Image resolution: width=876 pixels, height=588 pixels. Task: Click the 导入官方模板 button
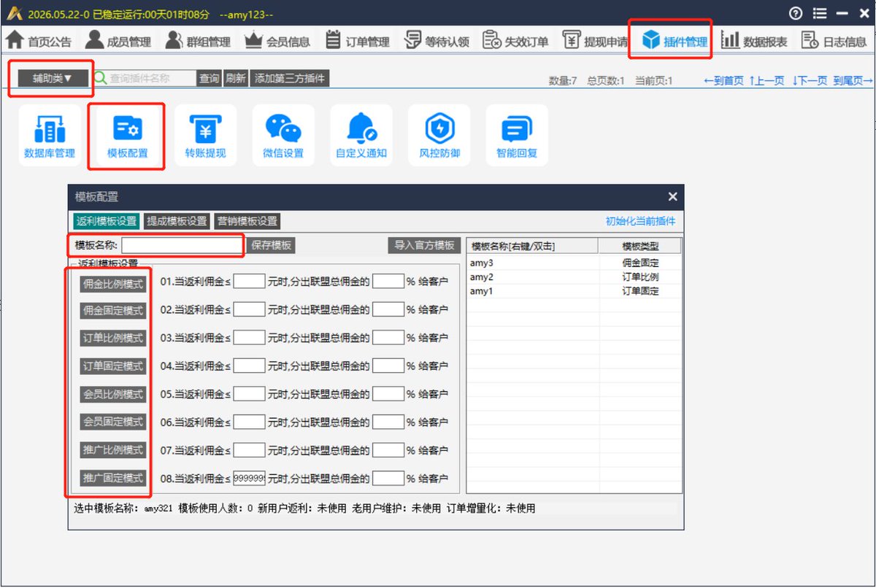(424, 245)
